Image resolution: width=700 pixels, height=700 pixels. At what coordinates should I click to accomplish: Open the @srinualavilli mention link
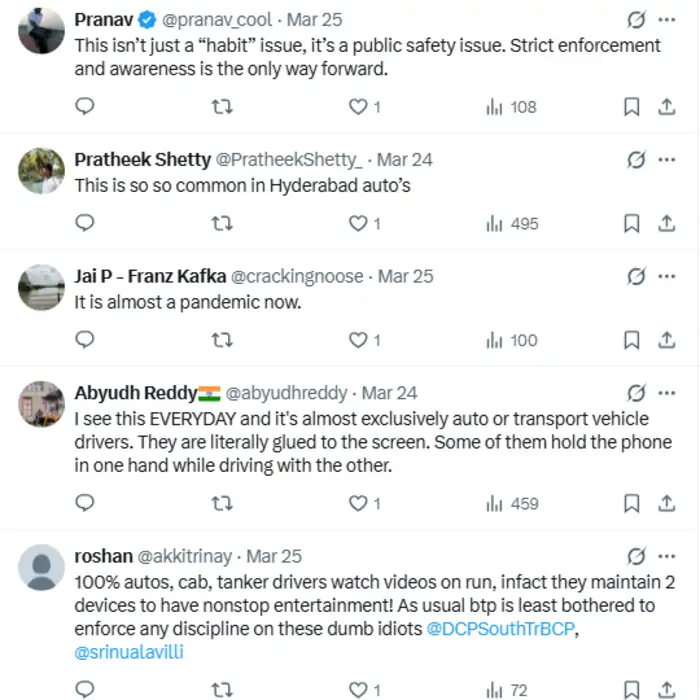[127, 652]
